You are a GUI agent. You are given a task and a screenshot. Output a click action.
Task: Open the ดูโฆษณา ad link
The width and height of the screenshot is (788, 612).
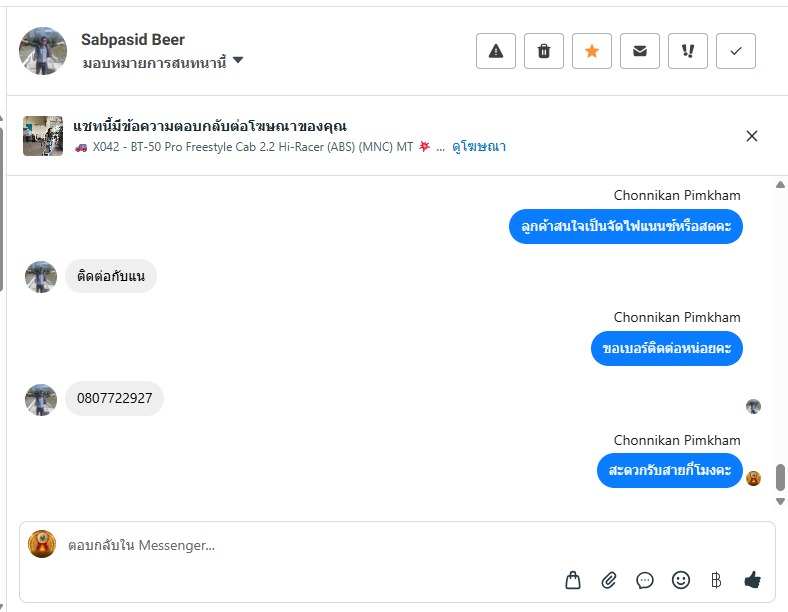(479, 147)
